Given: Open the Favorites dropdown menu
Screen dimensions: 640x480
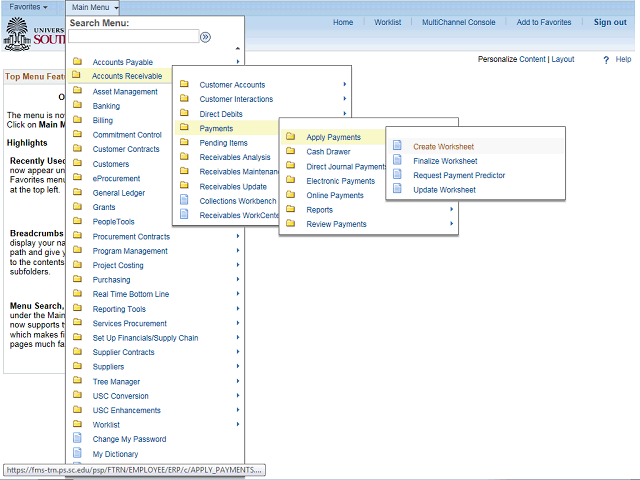Looking at the screenshot, I should pos(30,7).
